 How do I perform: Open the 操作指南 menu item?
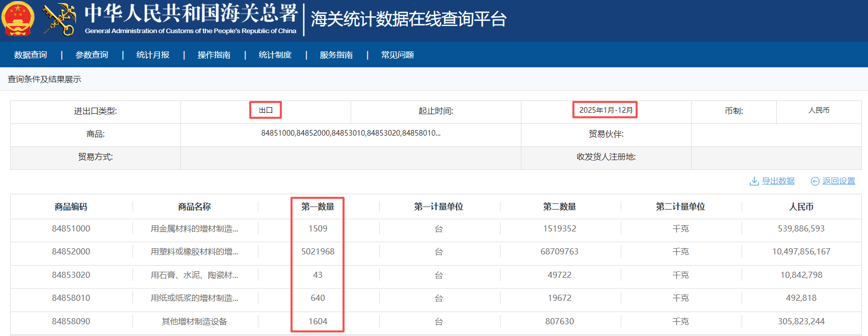click(214, 55)
